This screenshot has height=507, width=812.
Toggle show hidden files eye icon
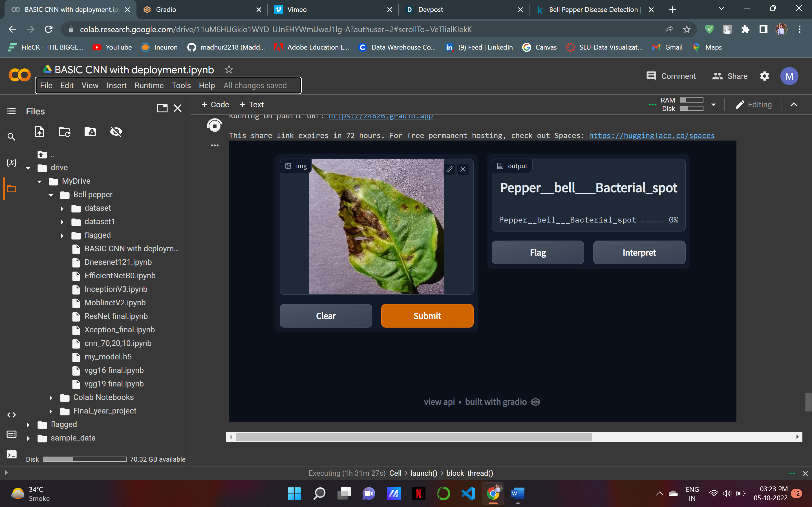coord(116,132)
